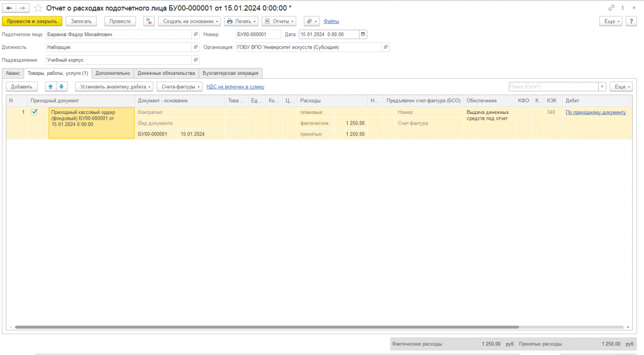
Task: Expand the Счета-фактуры dropdown
Action: pos(179,87)
